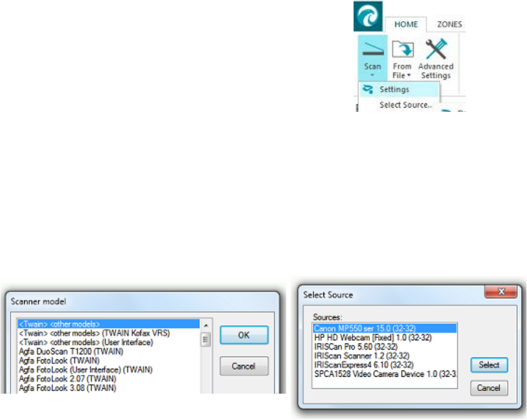Select 'Agfa FotoLook (User Interface) (TWAIN)'
527x420 pixels.
109,370
